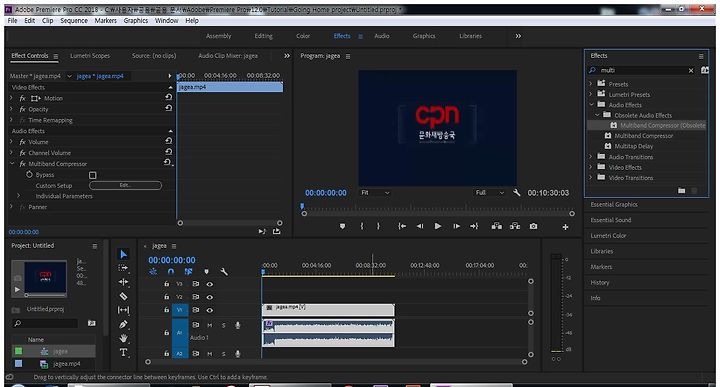This screenshot has height=387, width=720.
Task: Show more workspaces overflow arrows
Action: (x=518, y=36)
